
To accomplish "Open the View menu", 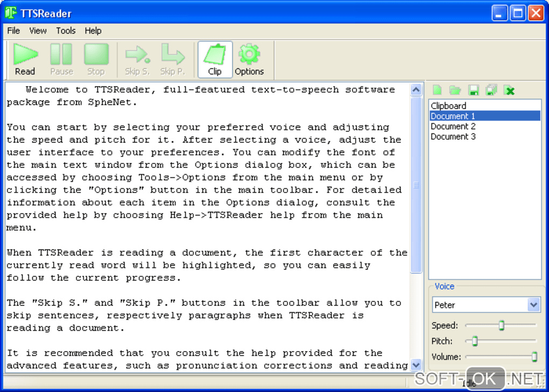I will point(38,31).
